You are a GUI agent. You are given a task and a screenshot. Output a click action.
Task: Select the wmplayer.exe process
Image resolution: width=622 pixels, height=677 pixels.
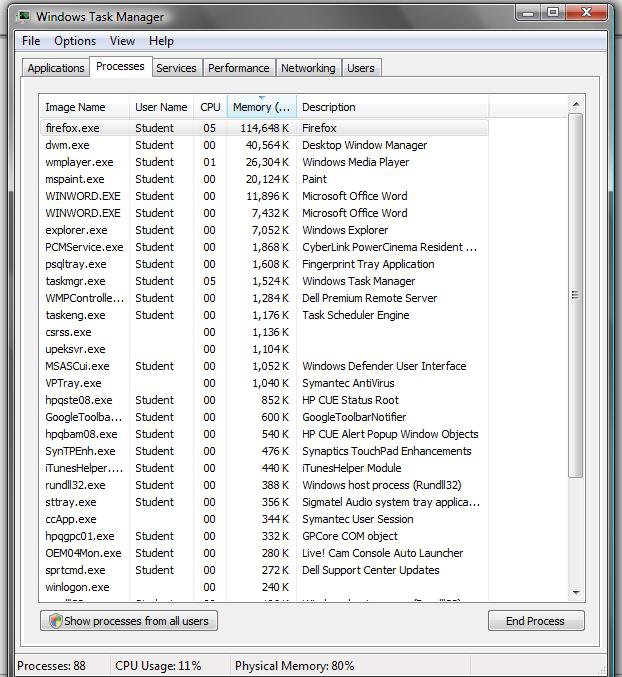(x=264, y=162)
